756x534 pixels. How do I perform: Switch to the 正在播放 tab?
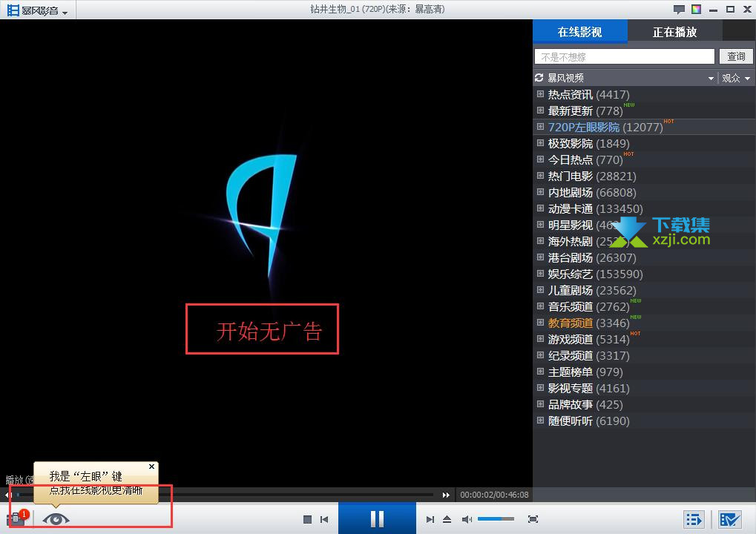tap(674, 32)
